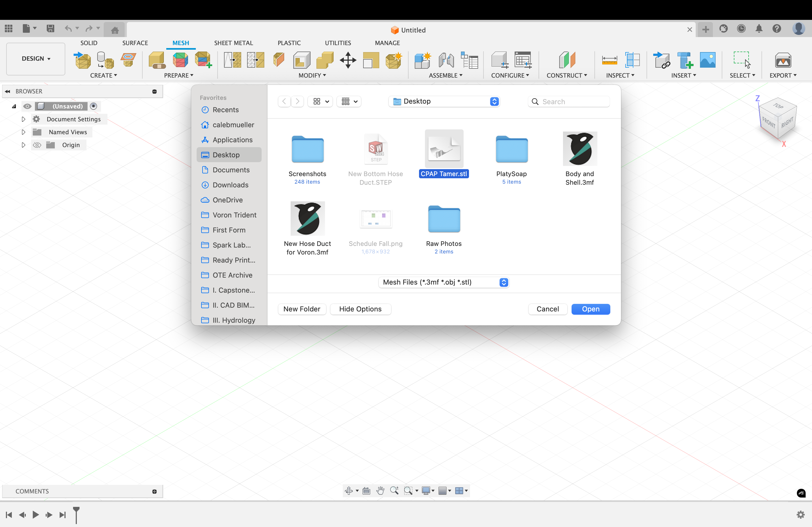Open the Measure tool under Inspect

tap(609, 60)
